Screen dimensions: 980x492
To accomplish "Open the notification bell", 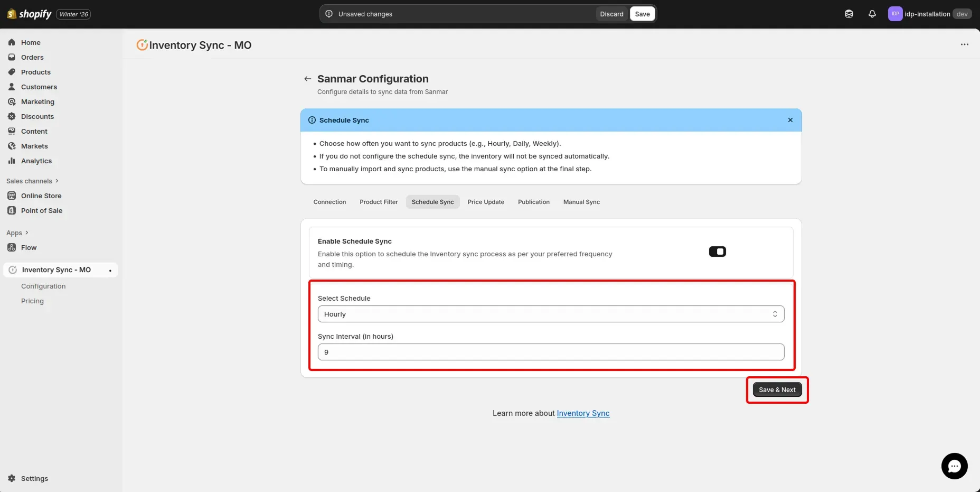I will (872, 14).
